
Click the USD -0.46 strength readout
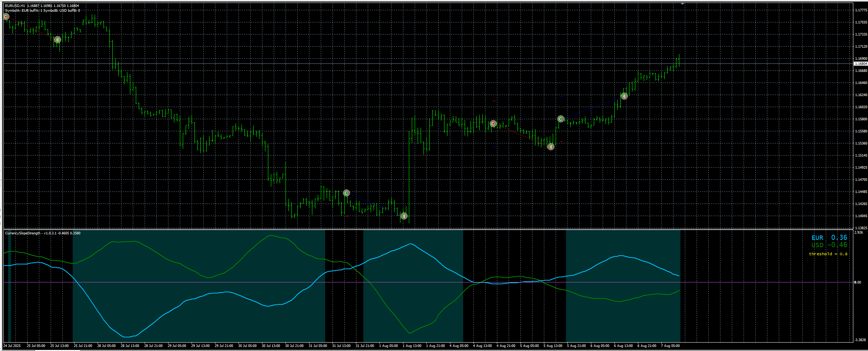coord(829,245)
